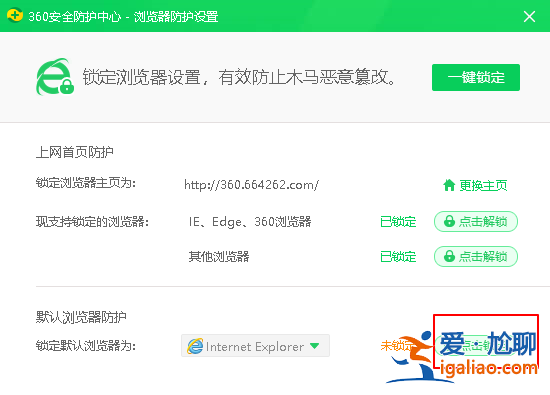550x395 pixels.
Task: Click 已锁定 status for IE、Edge、360浏览器
Action: (398, 222)
